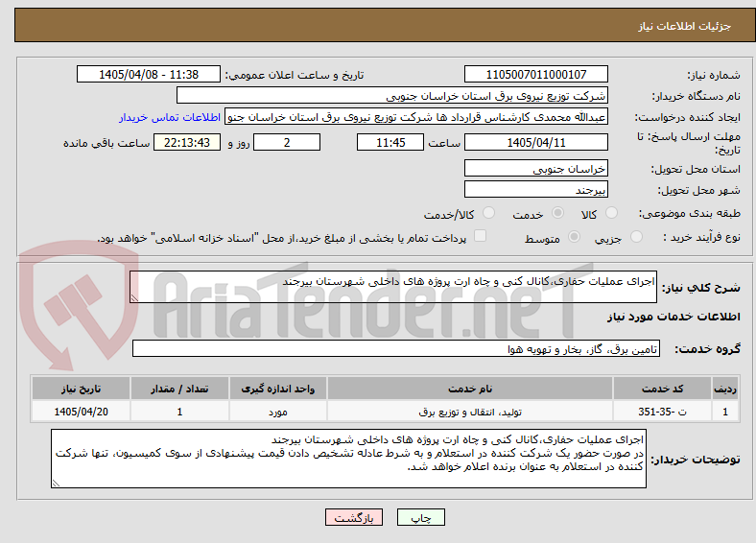The image size is (756, 543).
Task: Click the نوع فرآیند خرید label
Action: click(701, 237)
